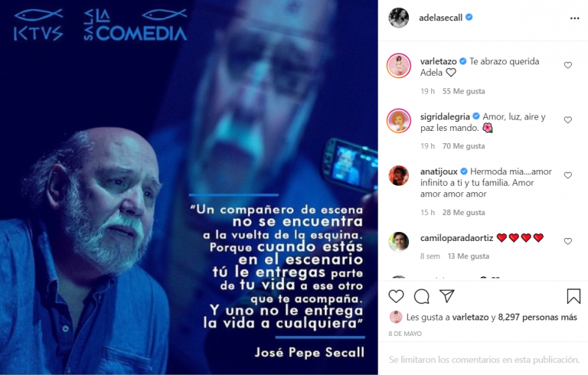The height and width of the screenshot is (375, 588).
Task: Save the post with the bookmark icon
Action: (573, 296)
